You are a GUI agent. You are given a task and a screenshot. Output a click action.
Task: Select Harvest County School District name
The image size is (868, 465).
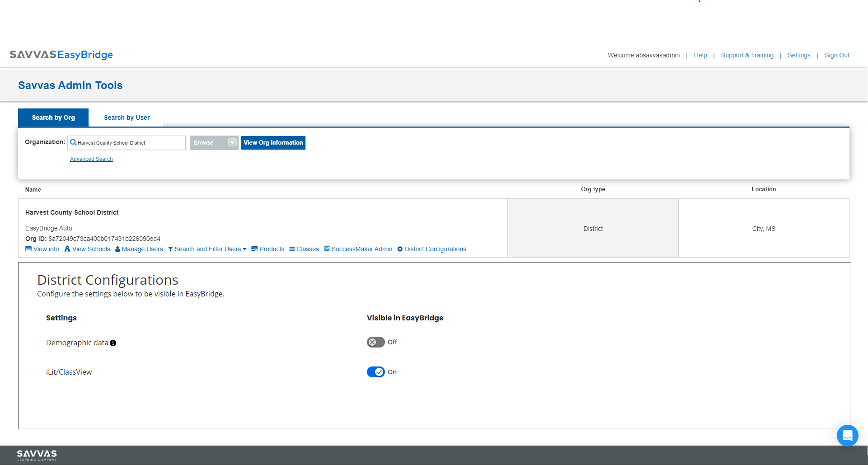(72, 212)
